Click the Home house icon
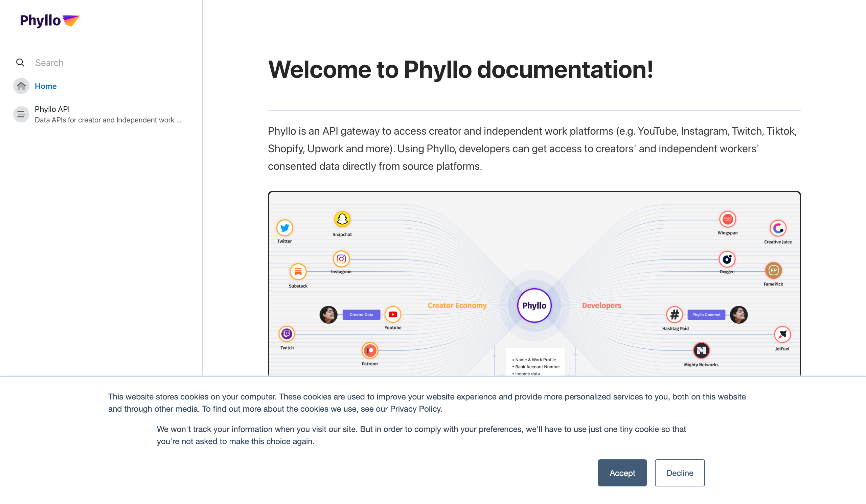This screenshot has width=866, height=504. pos(21,86)
